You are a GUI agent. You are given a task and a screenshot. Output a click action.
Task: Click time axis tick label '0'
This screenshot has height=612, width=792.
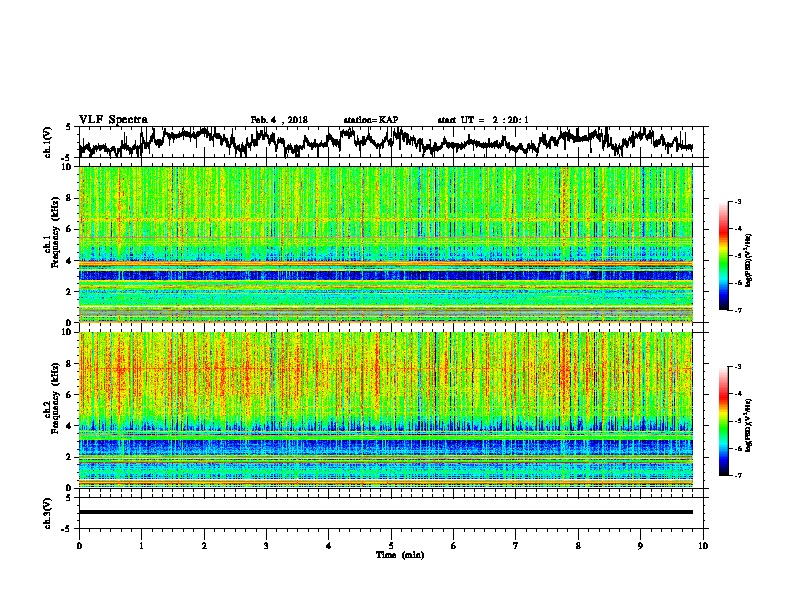(x=79, y=546)
